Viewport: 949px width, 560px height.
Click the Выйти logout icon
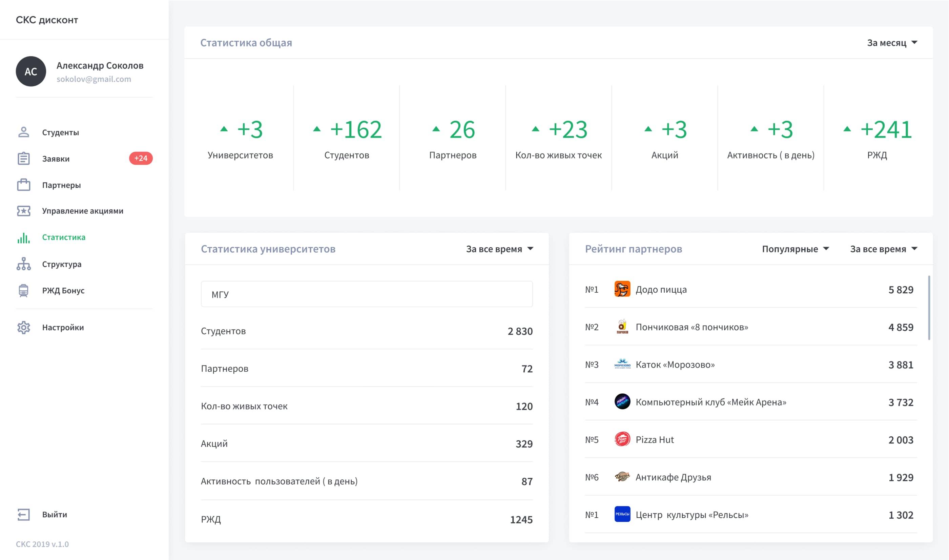point(23,514)
